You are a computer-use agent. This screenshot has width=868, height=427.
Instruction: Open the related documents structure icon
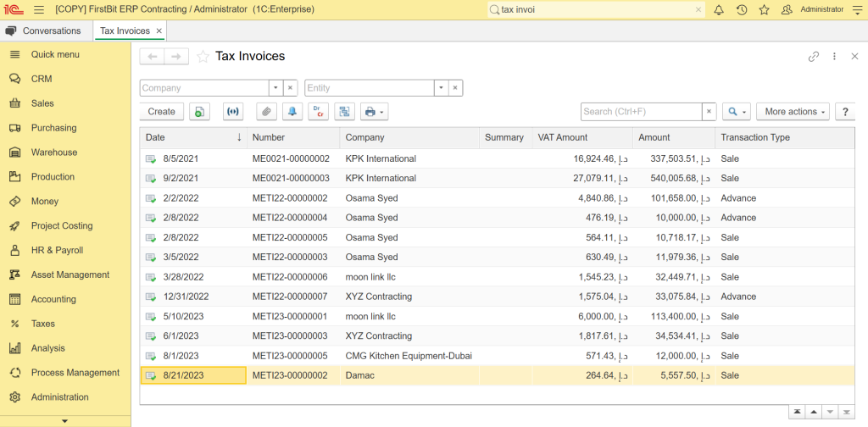344,112
